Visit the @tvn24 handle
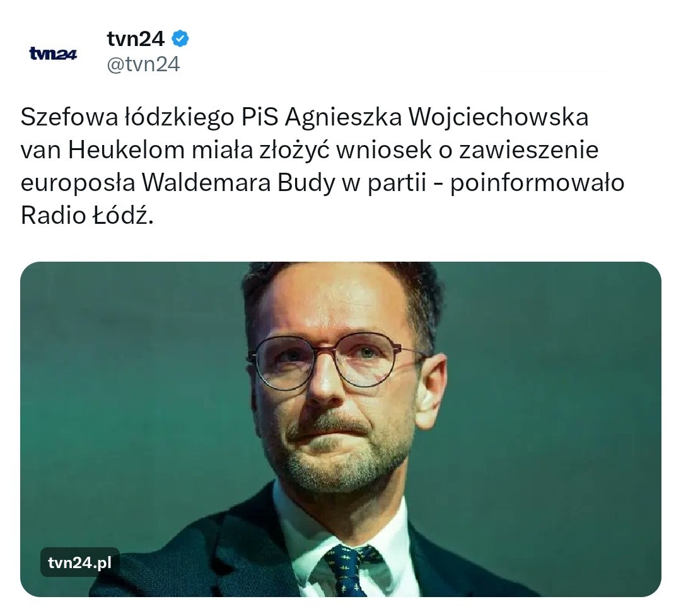The width and height of the screenshot is (681, 616). click(143, 64)
